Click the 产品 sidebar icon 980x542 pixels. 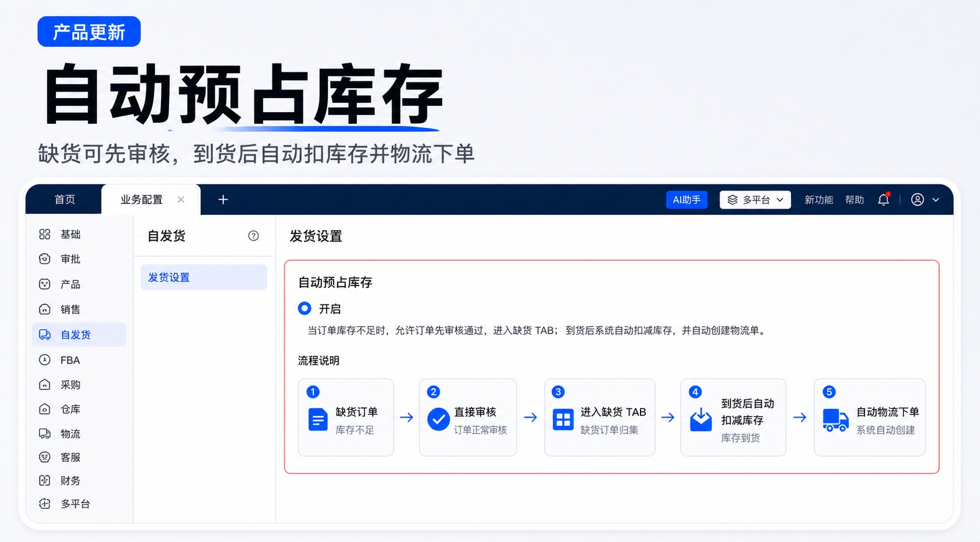click(x=45, y=284)
